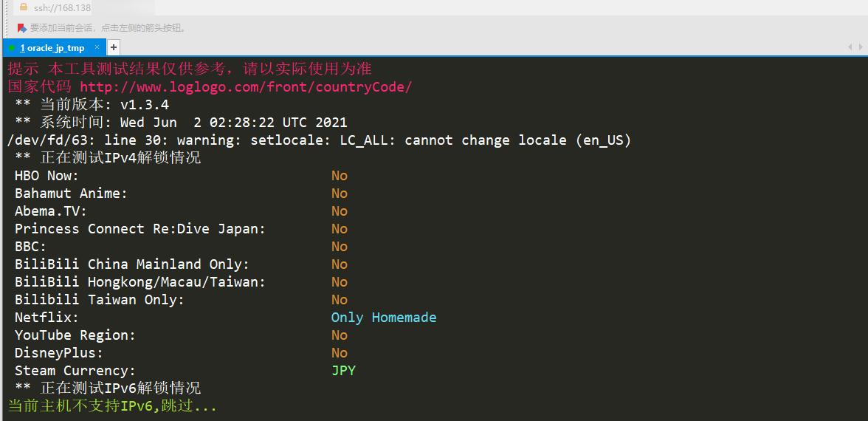Click the add-current-session hint text
The height and width of the screenshot is (421, 868).
click(108, 28)
